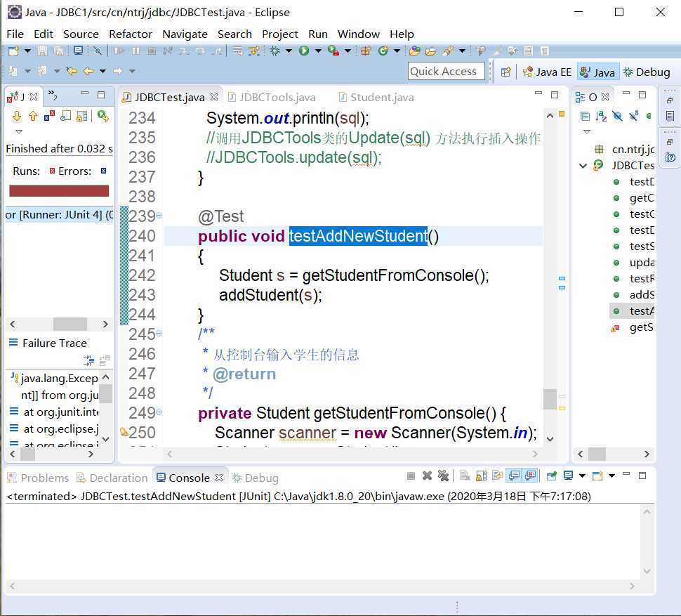Toggle Sort alphabetically in Outline view
681x616 pixels.
(601, 116)
